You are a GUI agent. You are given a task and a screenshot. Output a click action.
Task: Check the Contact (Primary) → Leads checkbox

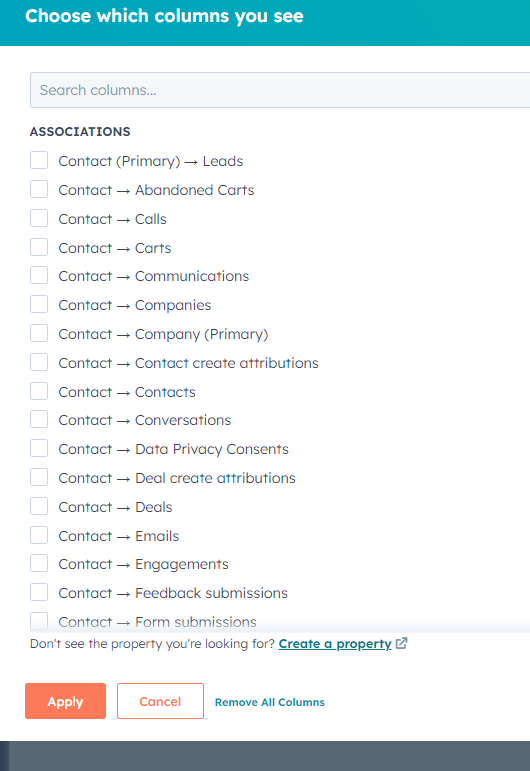pyautogui.click(x=39, y=160)
